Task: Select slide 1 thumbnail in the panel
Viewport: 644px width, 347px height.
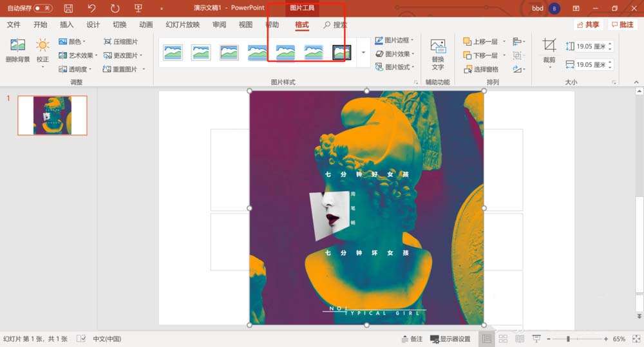Action: [52, 115]
